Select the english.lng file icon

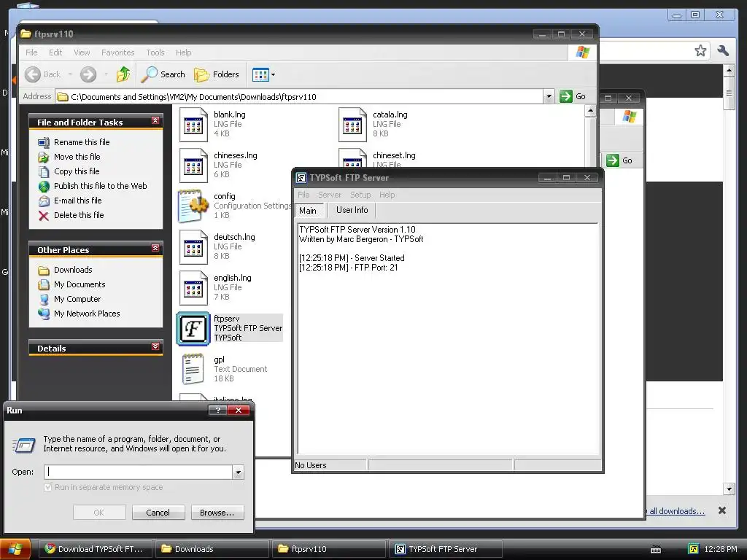(193, 288)
